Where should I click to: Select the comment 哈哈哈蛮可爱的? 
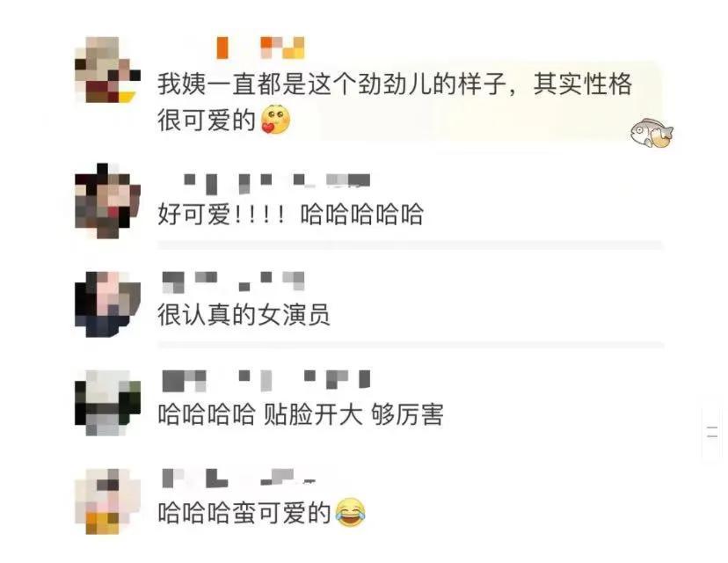tap(262, 513)
